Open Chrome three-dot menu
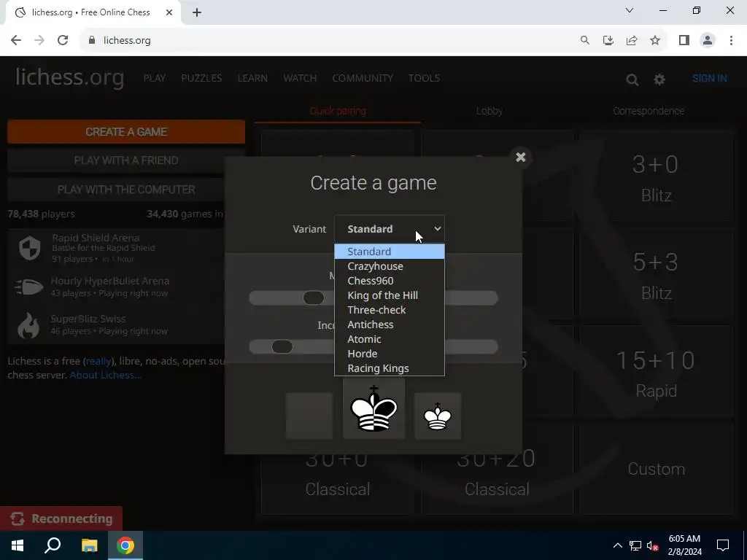 point(731,41)
